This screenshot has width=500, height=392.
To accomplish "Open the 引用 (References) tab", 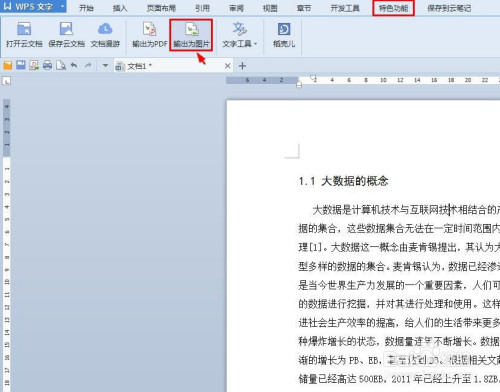I will (x=202, y=8).
